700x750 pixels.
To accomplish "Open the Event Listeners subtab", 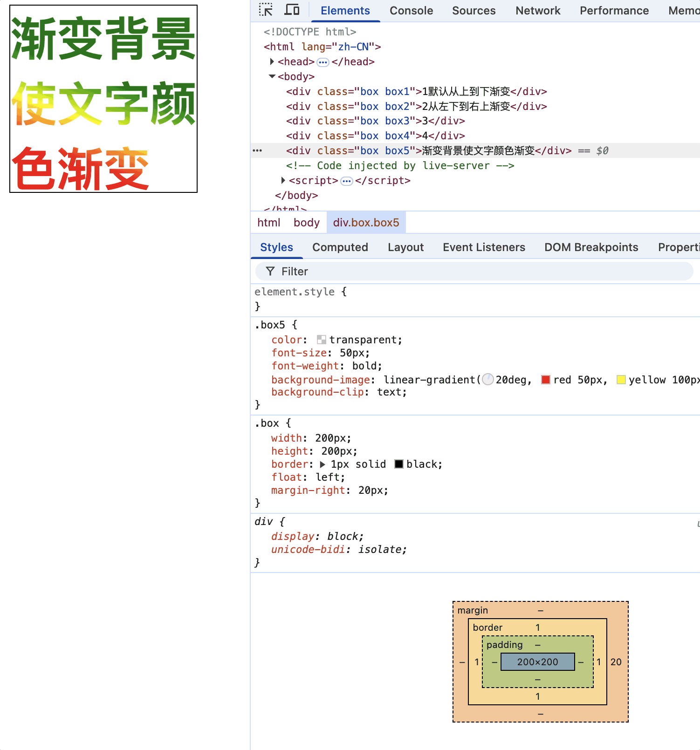I will [x=484, y=247].
